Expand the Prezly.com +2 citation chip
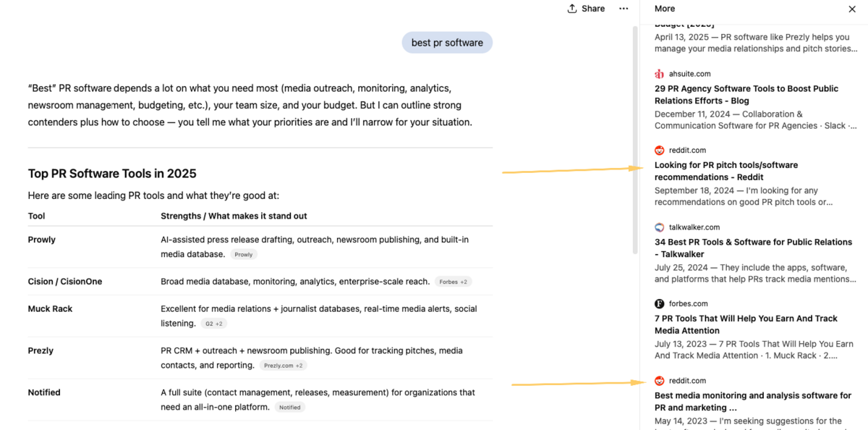868x430 pixels. 283,366
